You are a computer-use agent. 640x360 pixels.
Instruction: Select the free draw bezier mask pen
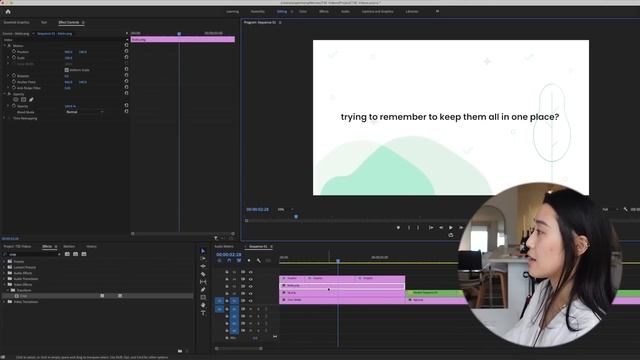coord(31,100)
